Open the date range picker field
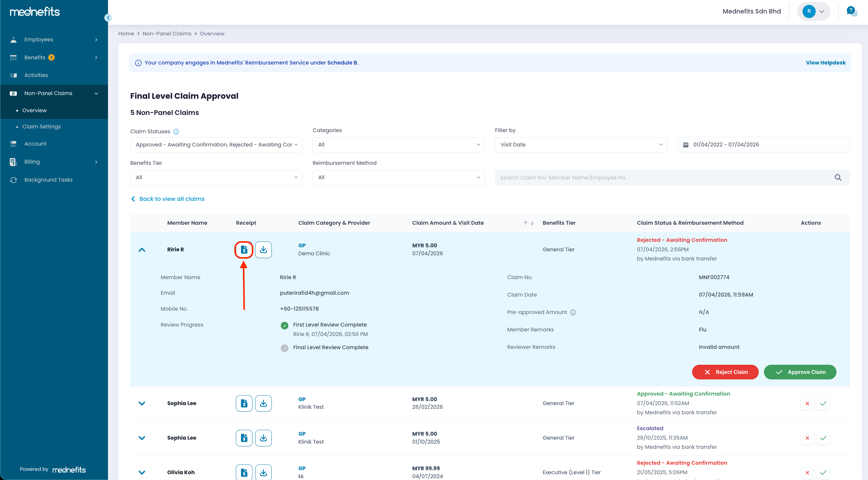The height and width of the screenshot is (480, 868). (x=763, y=145)
